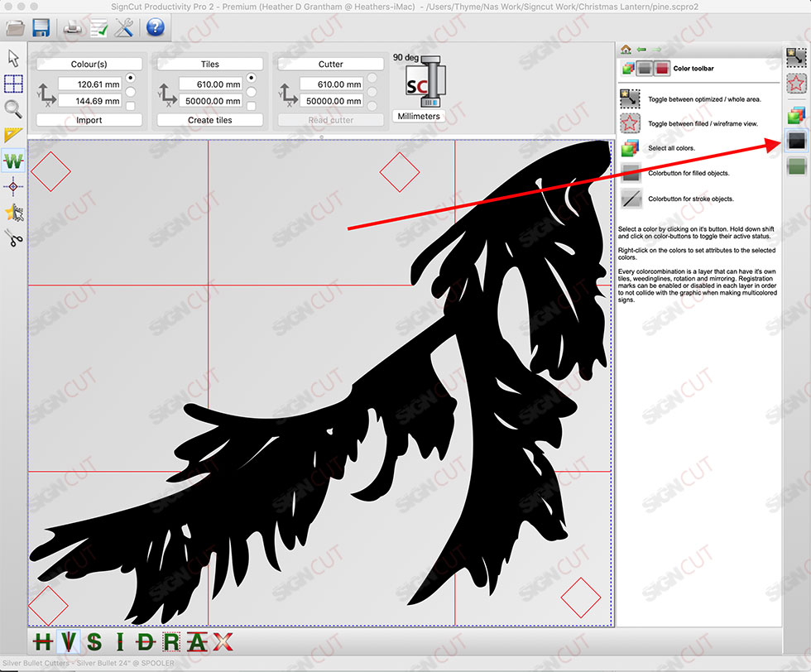Click the Tiles header button
This screenshot has height=672, width=811.
click(x=210, y=65)
